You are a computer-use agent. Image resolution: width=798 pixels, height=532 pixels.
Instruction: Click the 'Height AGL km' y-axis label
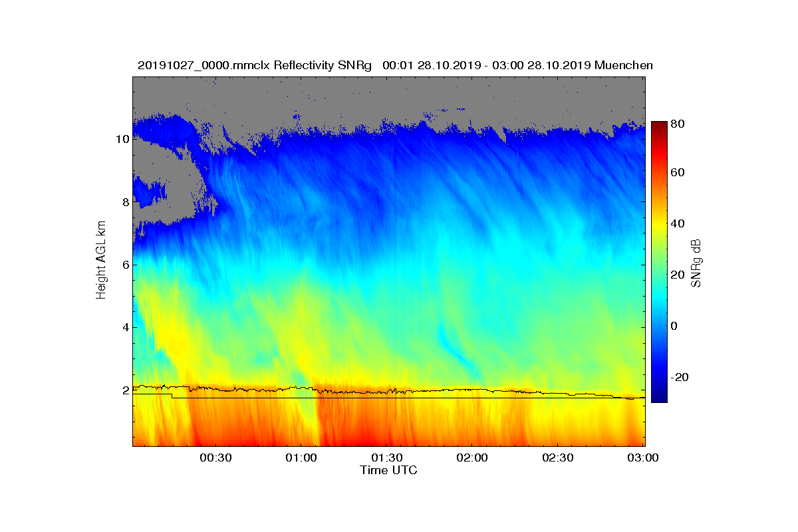[x=101, y=261]
